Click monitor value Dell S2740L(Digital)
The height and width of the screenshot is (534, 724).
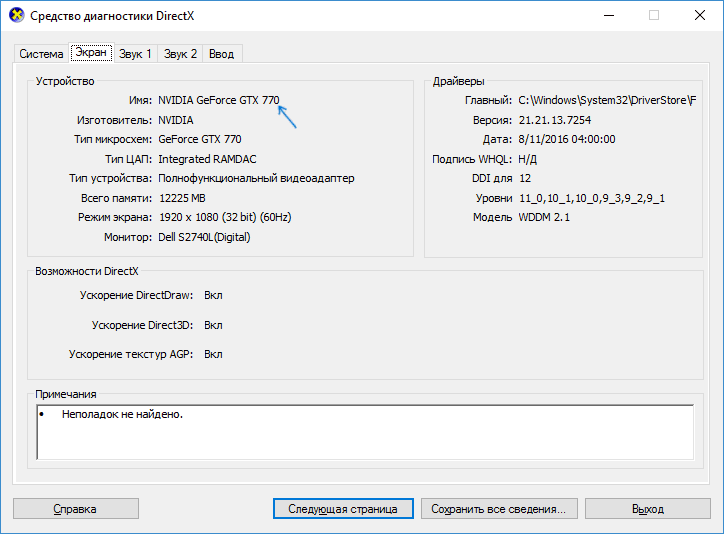204,237
